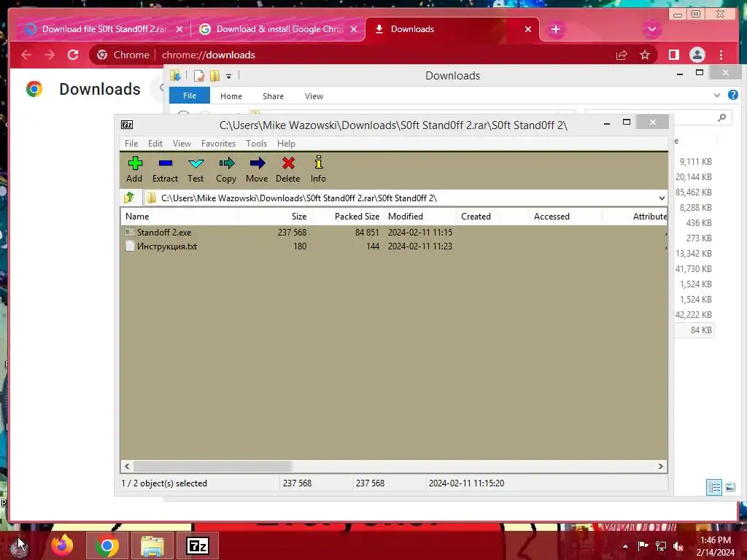Viewport: 747px width, 560px height.
Task: Sort by the Size column header
Action: [274, 216]
